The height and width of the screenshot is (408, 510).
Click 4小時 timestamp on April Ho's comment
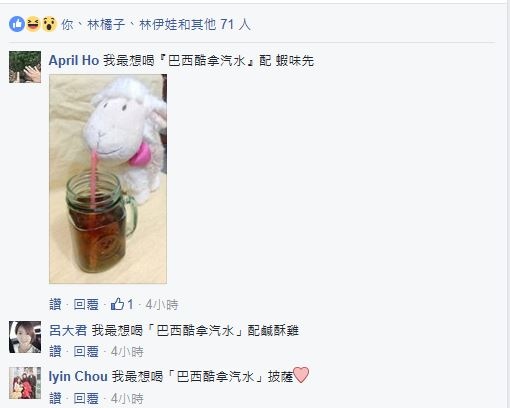coord(162,304)
